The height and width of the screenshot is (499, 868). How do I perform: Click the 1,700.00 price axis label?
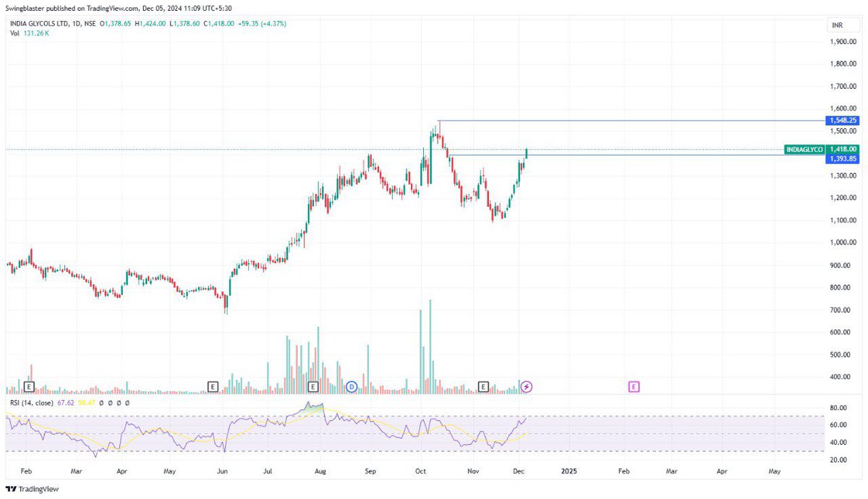tap(843, 87)
